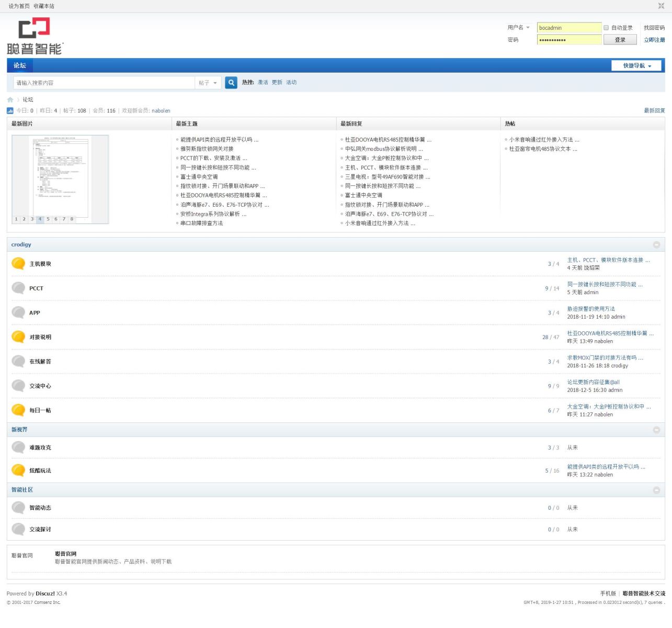This screenshot has height=628, width=672.
Task: Click the forum statistics chart icon
Action: tap(10, 111)
